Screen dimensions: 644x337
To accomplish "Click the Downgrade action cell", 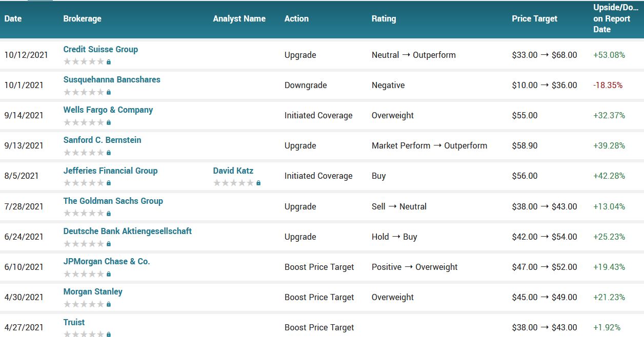I will coord(306,85).
